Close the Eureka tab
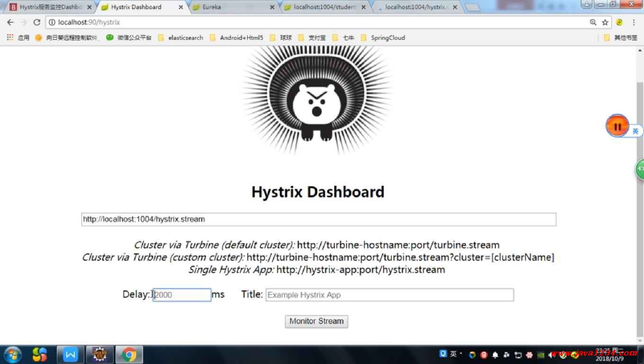This screenshot has width=644, height=364. click(x=272, y=7)
